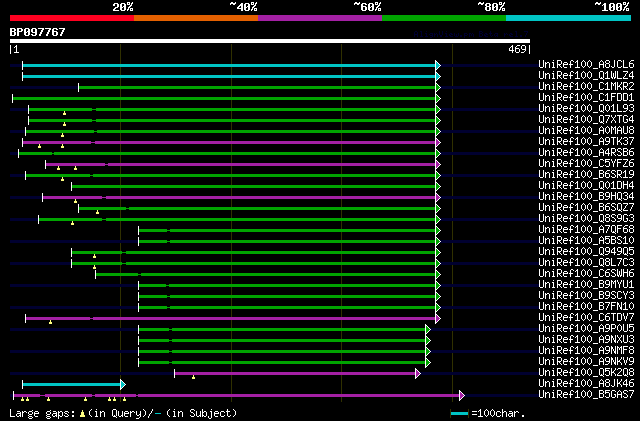Select hit UniRef100_Q7XTG4
This screenshot has height=421, width=640.
[586, 120]
